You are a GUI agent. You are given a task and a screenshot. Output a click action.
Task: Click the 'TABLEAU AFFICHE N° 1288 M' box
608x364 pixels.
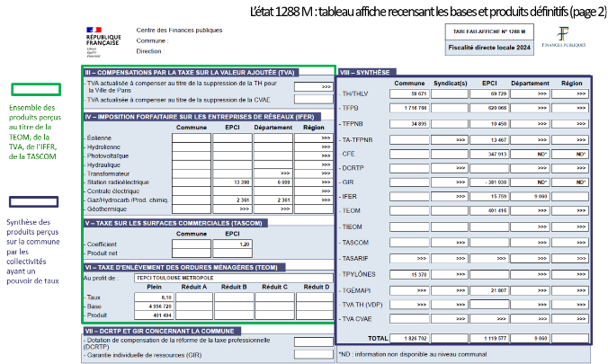[x=489, y=31]
